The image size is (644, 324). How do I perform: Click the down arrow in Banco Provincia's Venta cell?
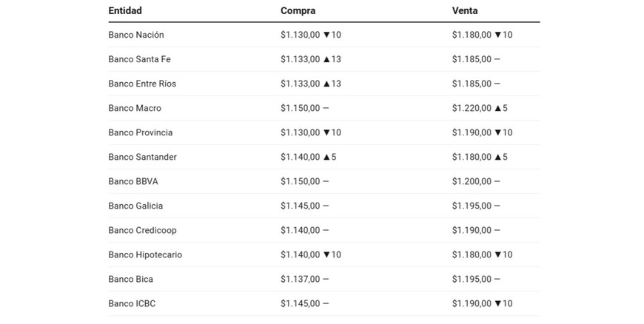point(498,132)
